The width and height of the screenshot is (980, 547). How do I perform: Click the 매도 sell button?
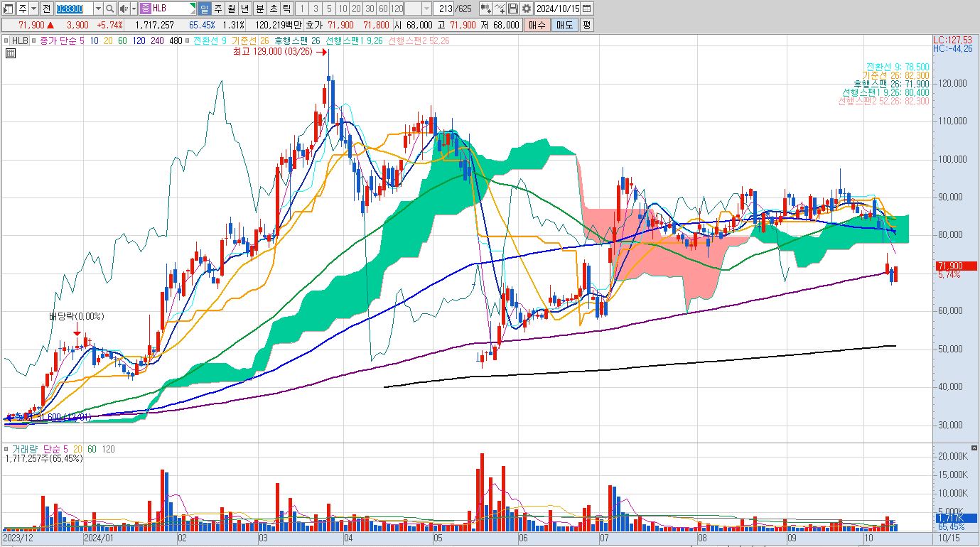point(564,25)
